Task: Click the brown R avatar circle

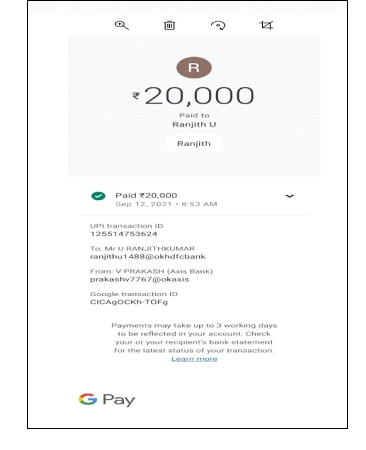Action: coord(194,68)
